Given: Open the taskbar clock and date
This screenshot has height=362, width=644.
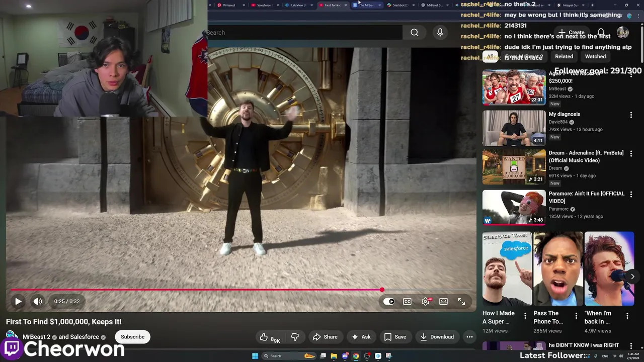Looking at the screenshot, I should [632, 356].
